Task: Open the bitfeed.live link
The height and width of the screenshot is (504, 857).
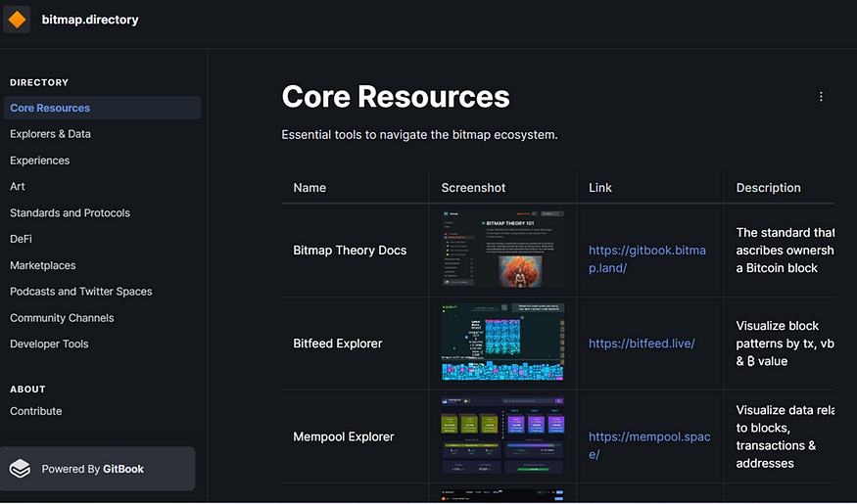Action: point(642,344)
